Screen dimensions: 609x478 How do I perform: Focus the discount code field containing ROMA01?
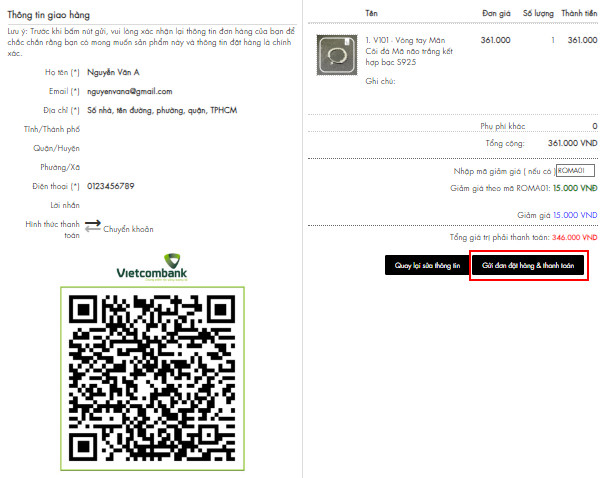574,171
